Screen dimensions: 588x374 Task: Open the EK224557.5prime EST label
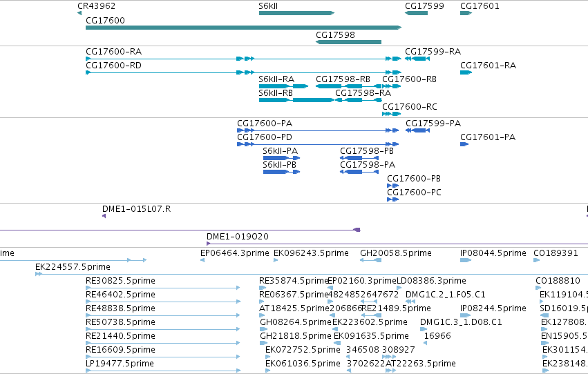pyautogui.click(x=73, y=267)
